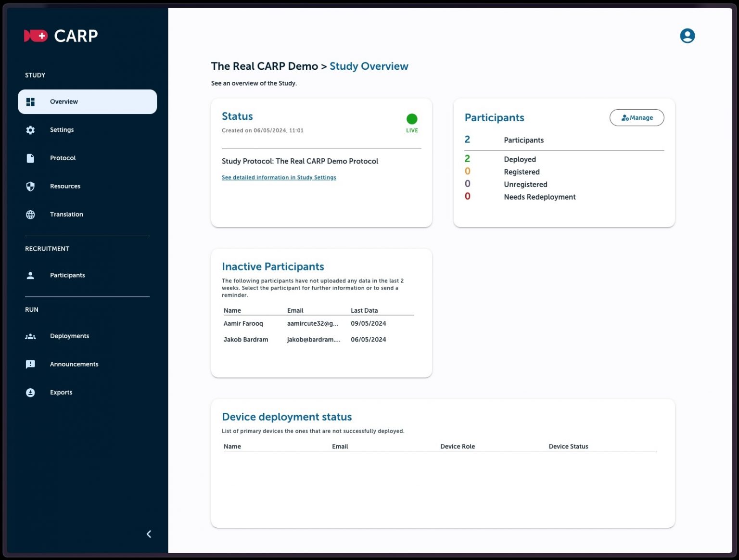Click the 'Deployed' participants count row

coord(564,159)
